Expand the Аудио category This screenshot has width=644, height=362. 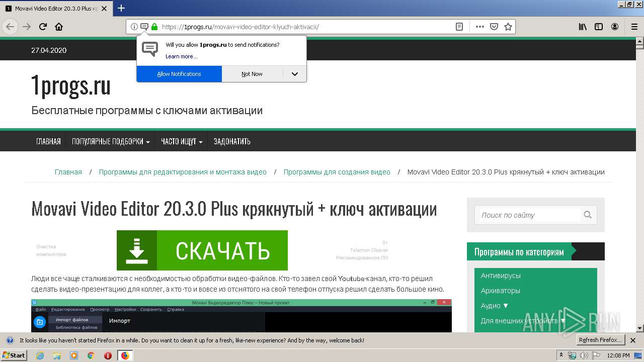(x=495, y=306)
